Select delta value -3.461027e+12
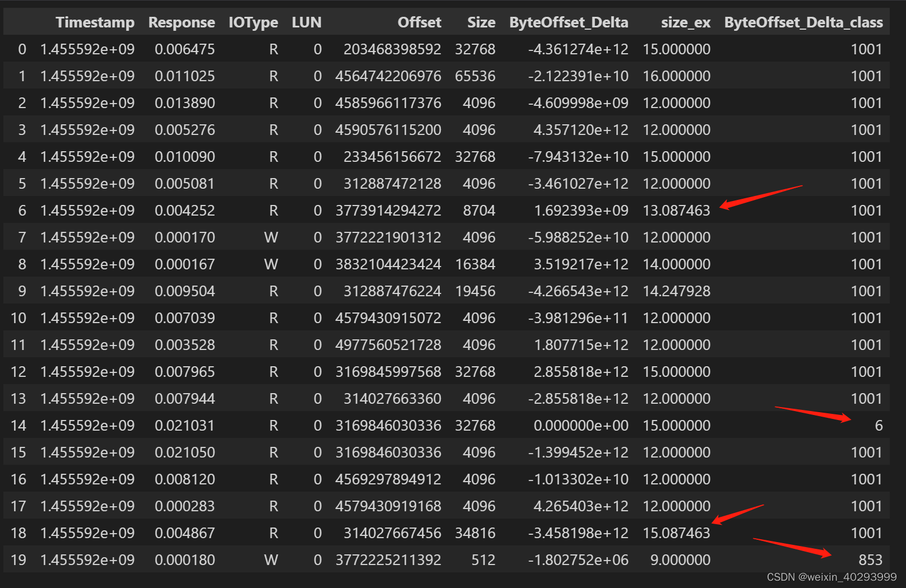This screenshot has height=588, width=906. [x=578, y=184]
